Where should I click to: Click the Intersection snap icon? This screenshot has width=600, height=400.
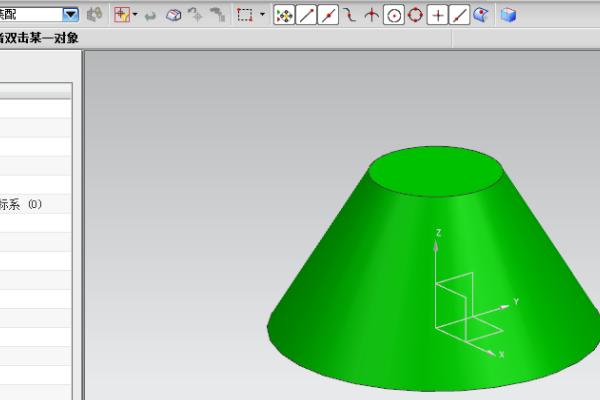pyautogui.click(x=371, y=15)
